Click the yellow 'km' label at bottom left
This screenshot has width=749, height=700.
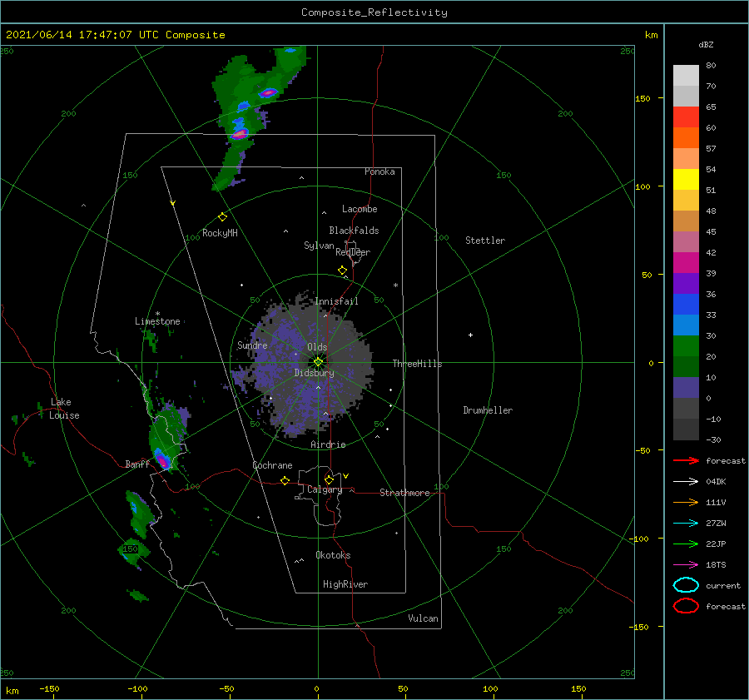12,691
